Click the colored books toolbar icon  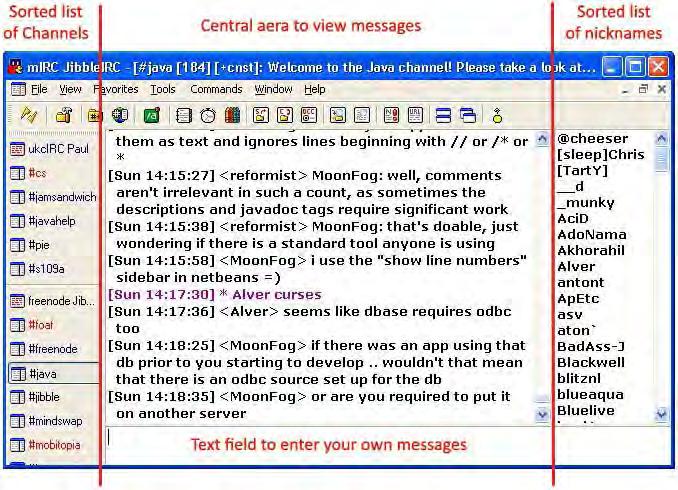[x=232, y=115]
